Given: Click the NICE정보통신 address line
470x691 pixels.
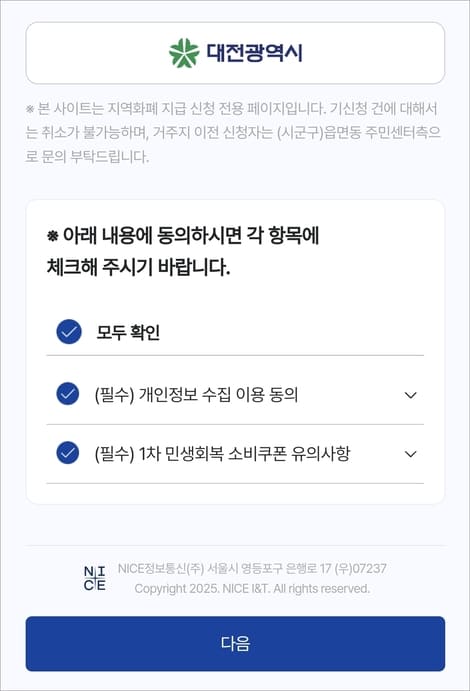Looking at the screenshot, I should point(252,568).
